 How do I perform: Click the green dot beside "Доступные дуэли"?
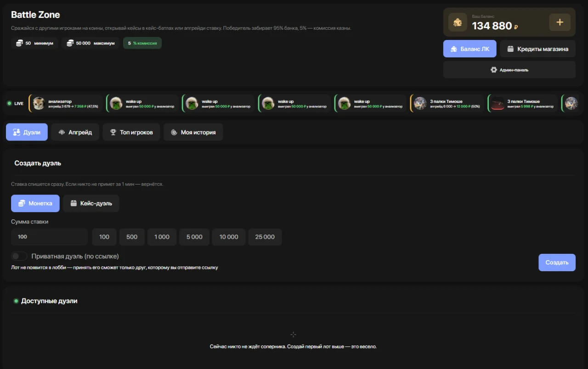(x=16, y=301)
